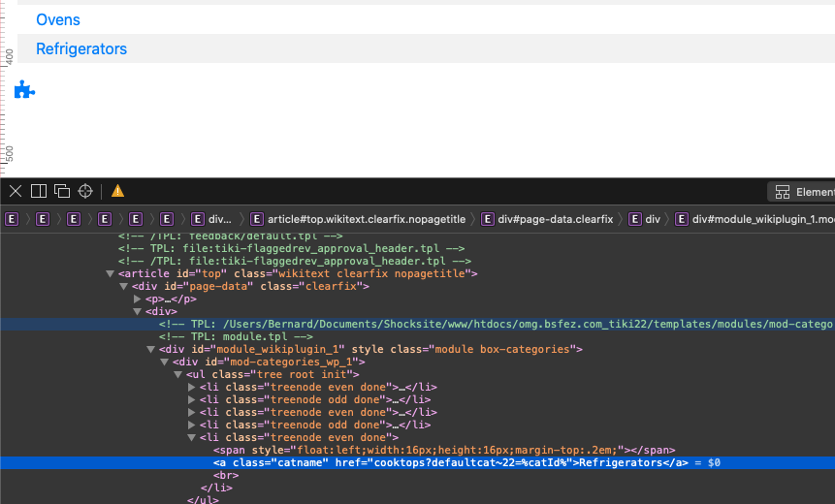Image resolution: width=835 pixels, height=504 pixels.
Task: Close the Web Inspector panel
Action: pos(16,191)
